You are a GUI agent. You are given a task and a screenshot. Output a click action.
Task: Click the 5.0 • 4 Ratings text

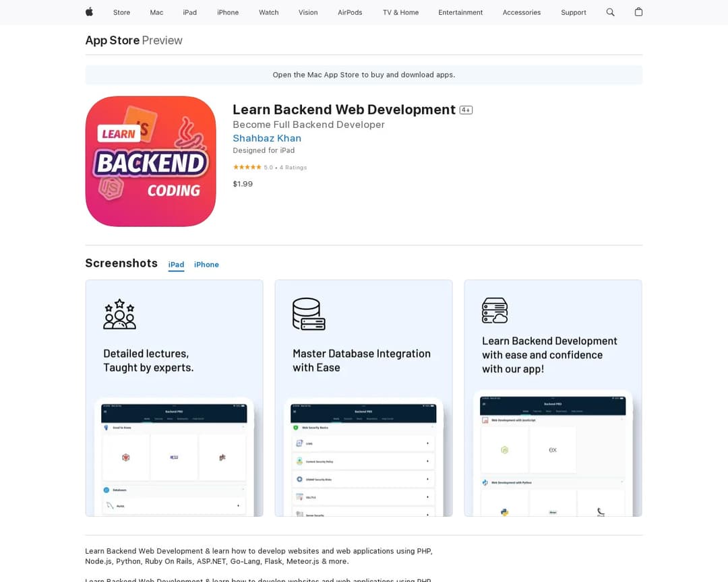(285, 168)
